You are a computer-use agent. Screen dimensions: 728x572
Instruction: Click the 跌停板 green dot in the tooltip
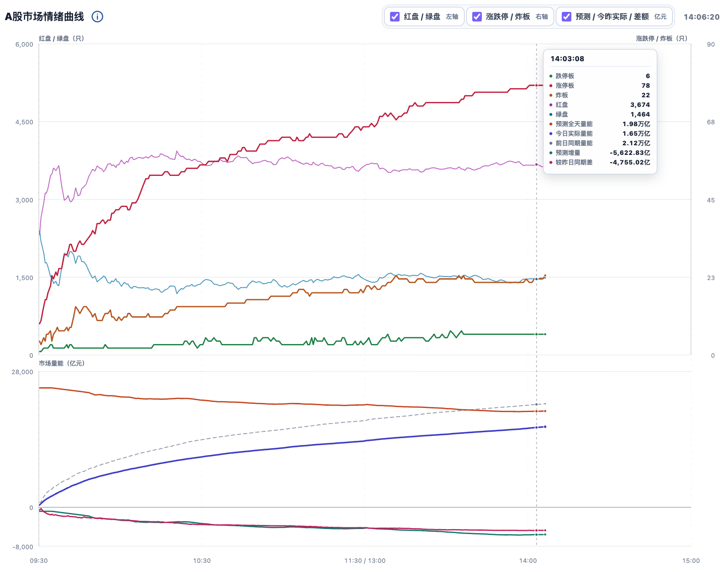point(551,76)
